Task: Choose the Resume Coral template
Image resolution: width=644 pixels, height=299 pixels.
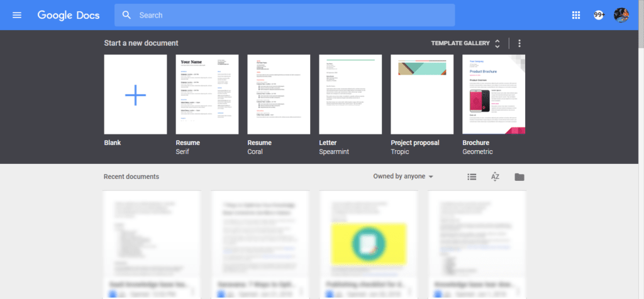Action: pos(279,94)
